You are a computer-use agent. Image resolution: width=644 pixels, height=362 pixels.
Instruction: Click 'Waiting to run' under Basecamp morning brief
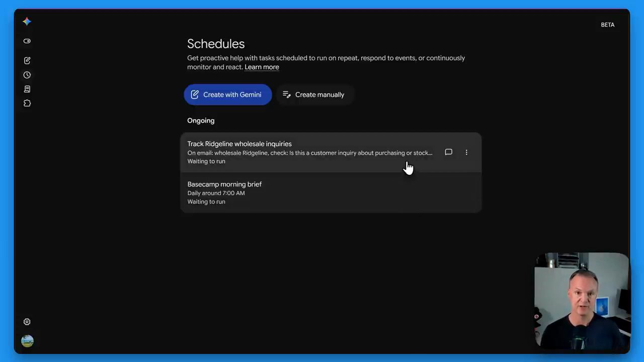[x=206, y=202]
